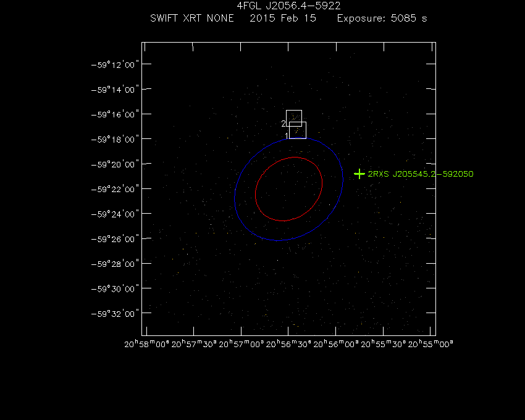
Task: Click right ascension label 20h55m30s
Action: (x=384, y=344)
